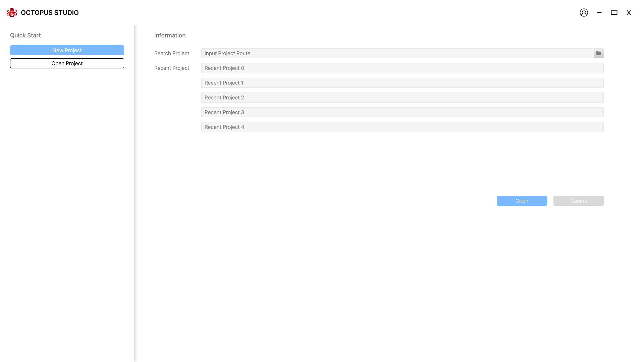The height and width of the screenshot is (362, 644).
Task: Select Recent Project 3 entry
Action: pos(402,112)
